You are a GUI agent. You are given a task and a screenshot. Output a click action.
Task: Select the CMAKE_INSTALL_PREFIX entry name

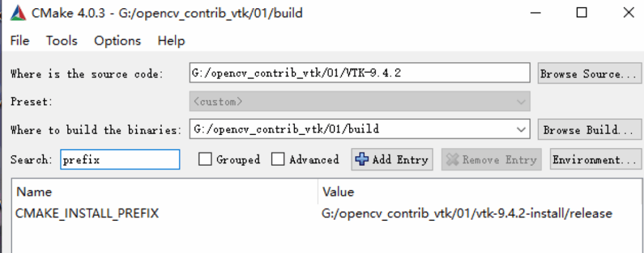point(87,213)
